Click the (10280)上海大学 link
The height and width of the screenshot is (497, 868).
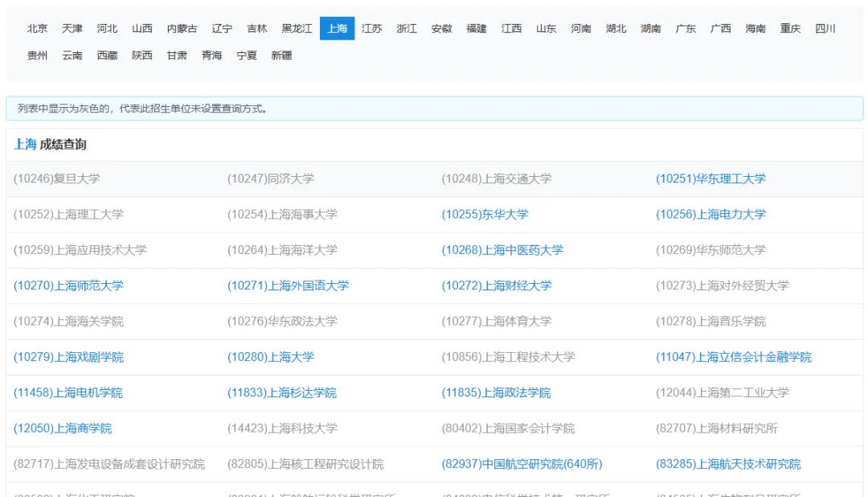point(271,357)
